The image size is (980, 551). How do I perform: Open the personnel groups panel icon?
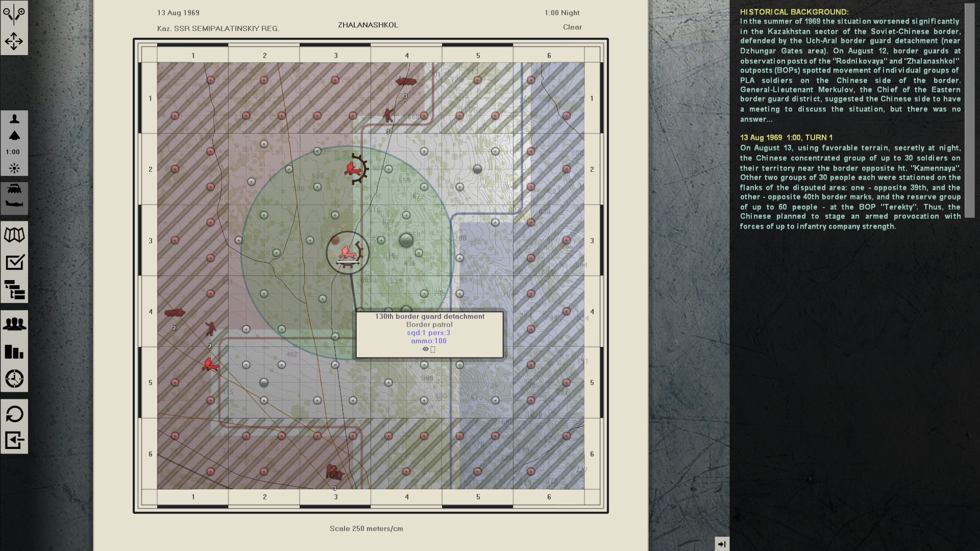pos(14,324)
